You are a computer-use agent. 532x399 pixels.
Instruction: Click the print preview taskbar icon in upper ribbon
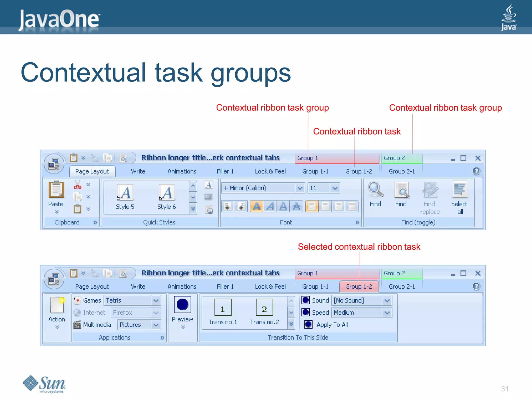tap(123, 158)
